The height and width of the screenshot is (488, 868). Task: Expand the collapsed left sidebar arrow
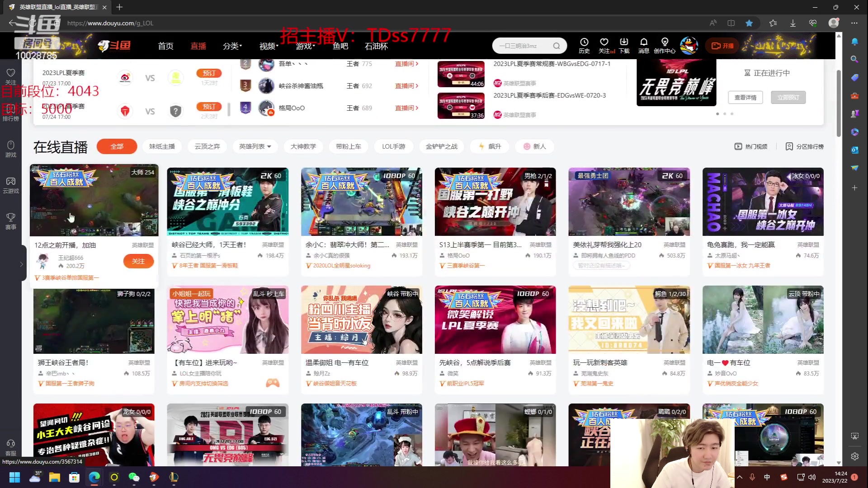[x=21, y=264]
